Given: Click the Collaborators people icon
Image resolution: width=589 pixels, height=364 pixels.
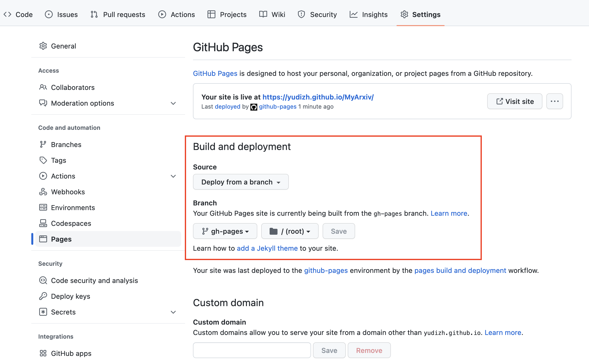Looking at the screenshot, I should click(x=43, y=87).
